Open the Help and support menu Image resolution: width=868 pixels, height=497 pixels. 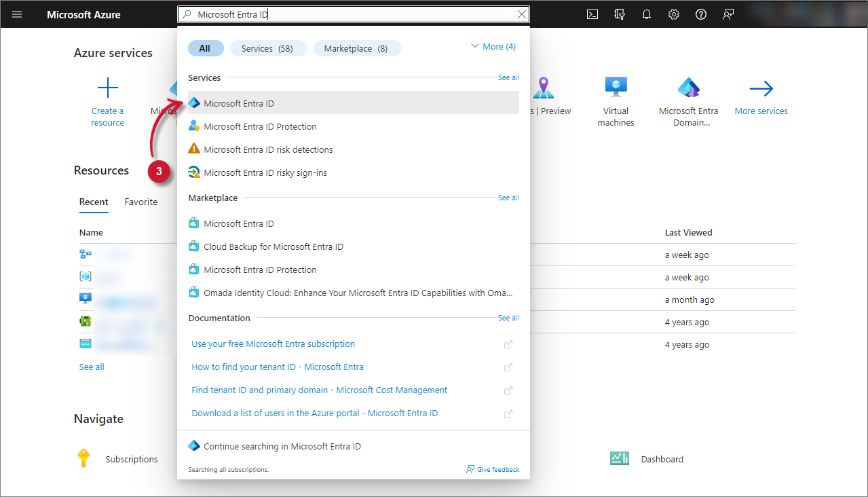[700, 14]
